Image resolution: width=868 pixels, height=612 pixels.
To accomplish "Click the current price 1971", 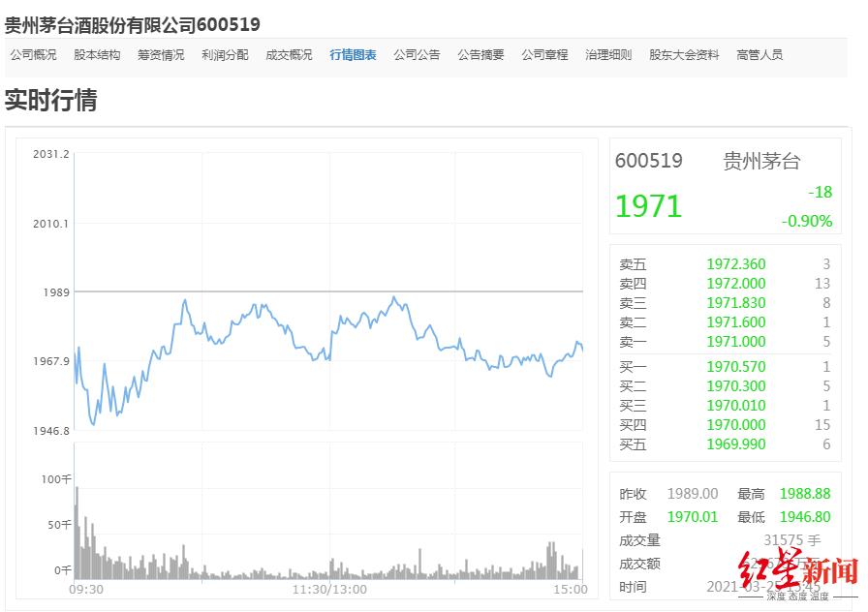I will point(648,206).
